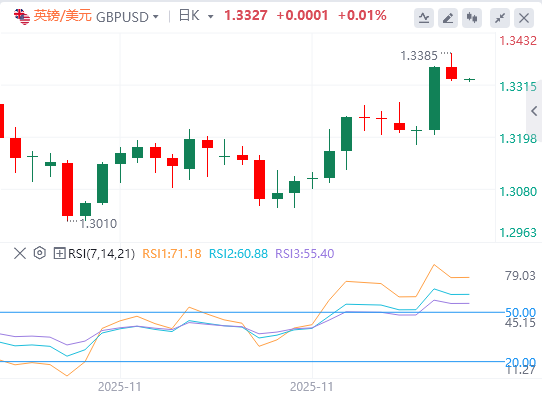Screen dimensions: 542x399
Task: Open RSI indicator settings hexagon icon
Action: pyautogui.click(x=40, y=253)
